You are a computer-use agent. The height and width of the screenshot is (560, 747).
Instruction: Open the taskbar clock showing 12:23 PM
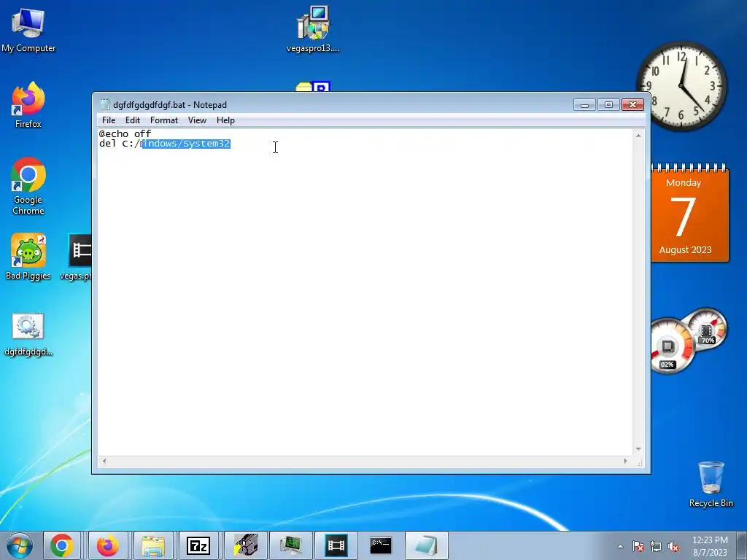point(710,546)
